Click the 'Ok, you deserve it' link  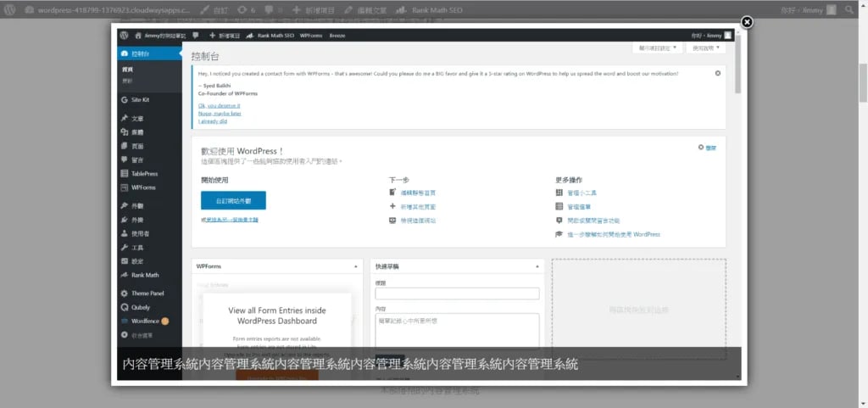click(x=220, y=105)
